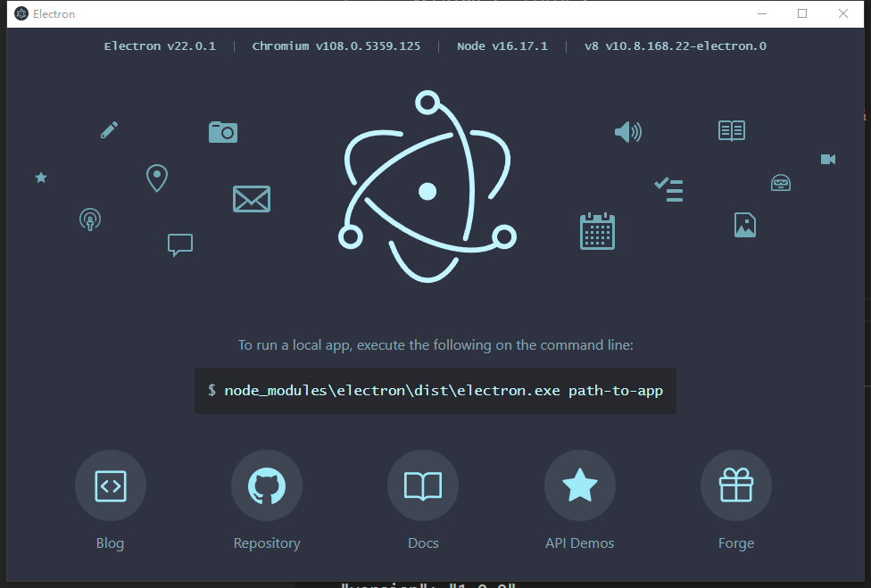Image resolution: width=871 pixels, height=588 pixels.
Task: Click the Chromium v108.0.5359.125 version text
Action: tap(336, 46)
